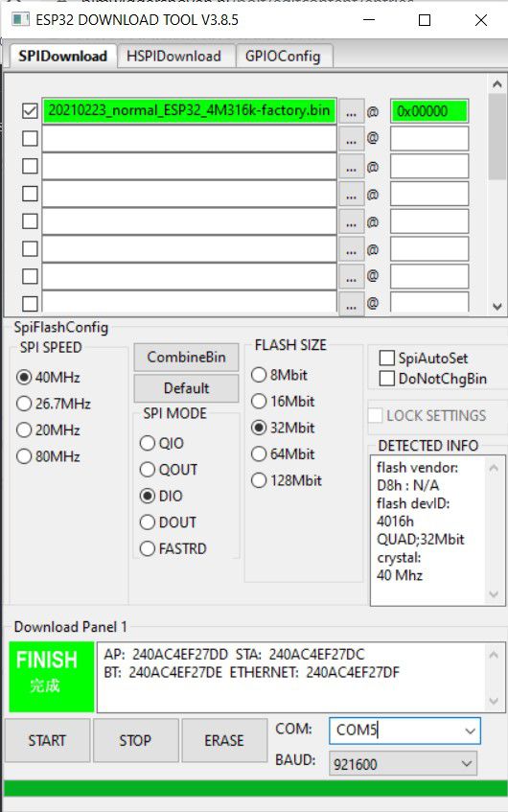Click the ESP32 app icon in the title bar
Screen dimensions: 508x812
(21, 20)
